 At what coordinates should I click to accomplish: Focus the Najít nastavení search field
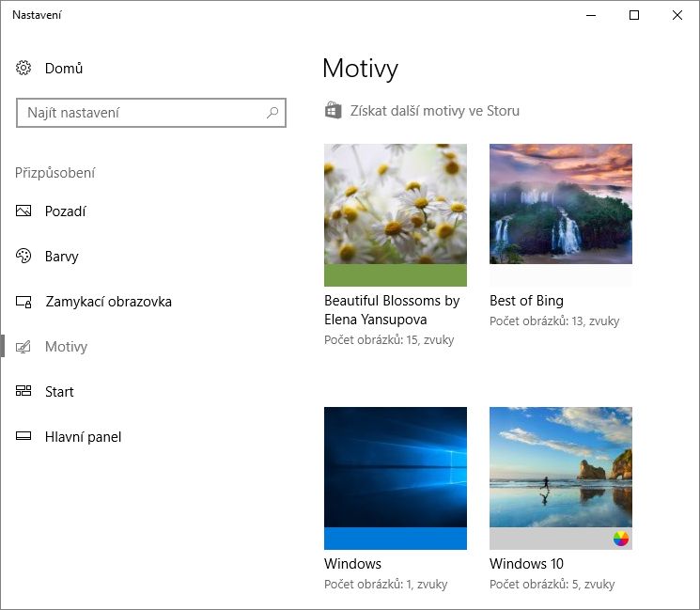pyautogui.click(x=151, y=113)
